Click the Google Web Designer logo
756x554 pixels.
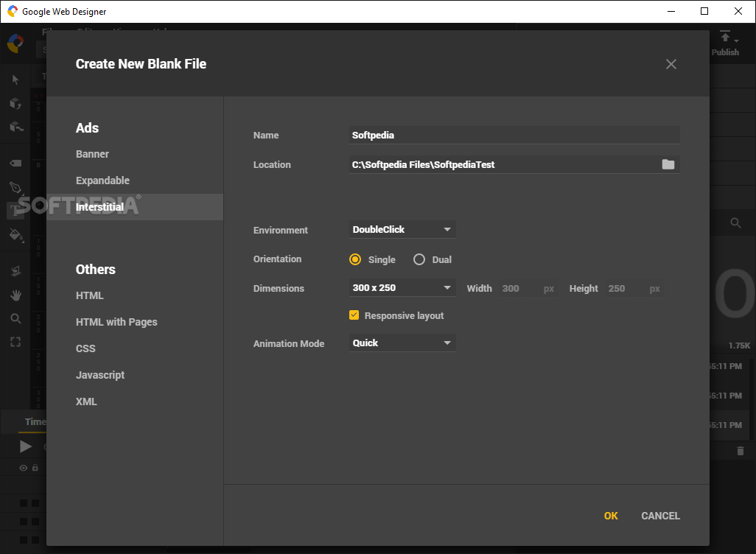click(15, 43)
